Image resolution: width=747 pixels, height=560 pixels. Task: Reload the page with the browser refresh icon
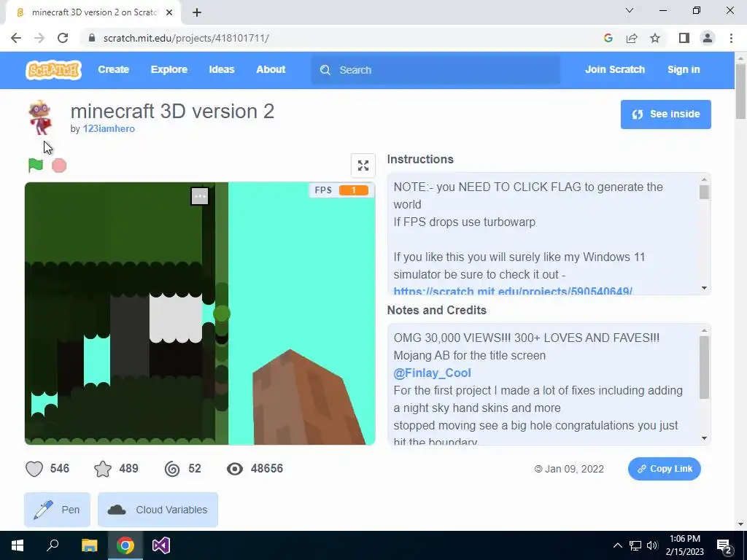click(63, 38)
